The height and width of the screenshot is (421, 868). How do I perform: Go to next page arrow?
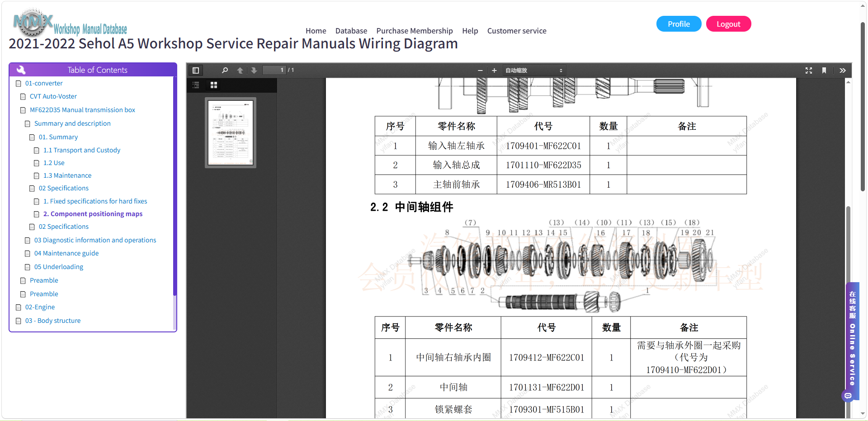pyautogui.click(x=254, y=71)
